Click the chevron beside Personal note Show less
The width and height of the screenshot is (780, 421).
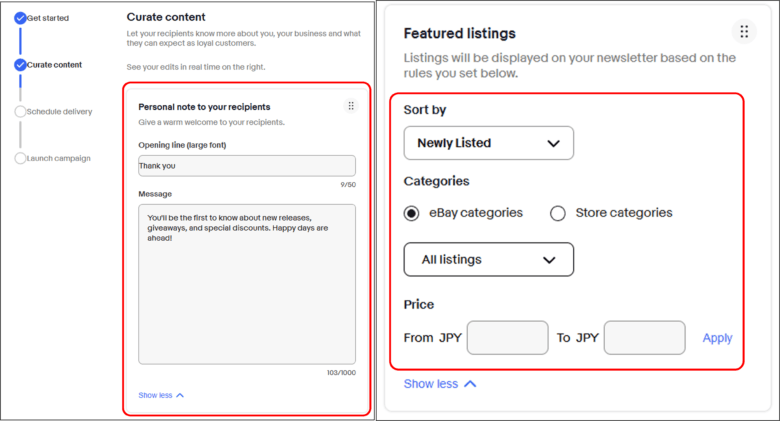(180, 395)
